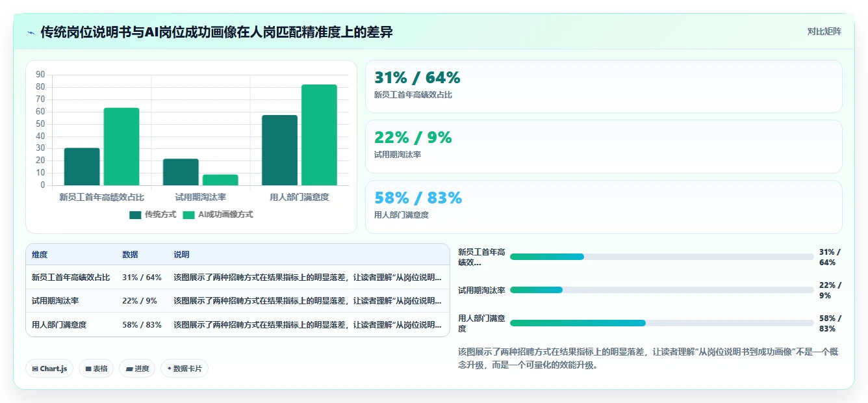Select the 22% / 9% data card
Image resolution: width=868 pixels, height=403 pixels.
click(x=604, y=146)
